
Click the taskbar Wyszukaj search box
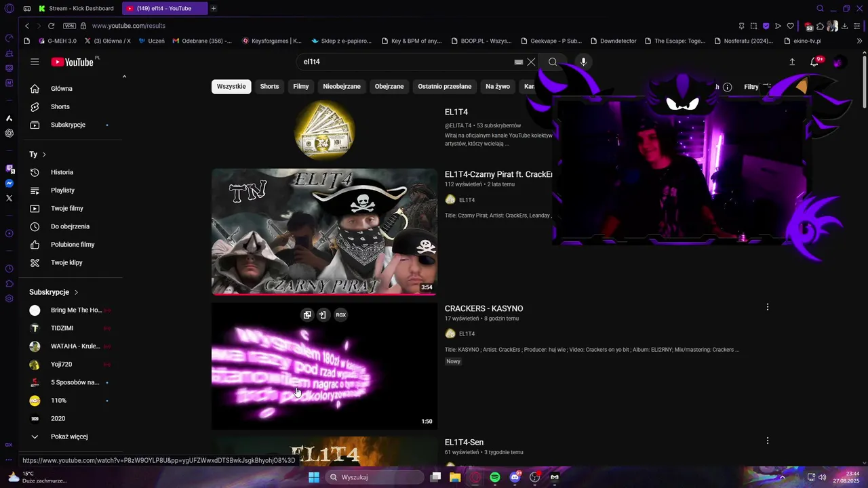tap(375, 477)
